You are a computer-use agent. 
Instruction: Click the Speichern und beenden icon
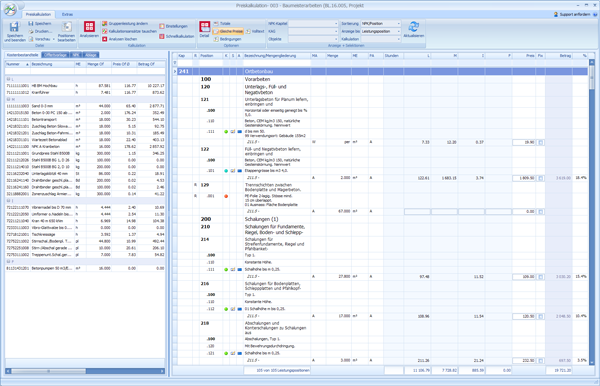(x=15, y=27)
